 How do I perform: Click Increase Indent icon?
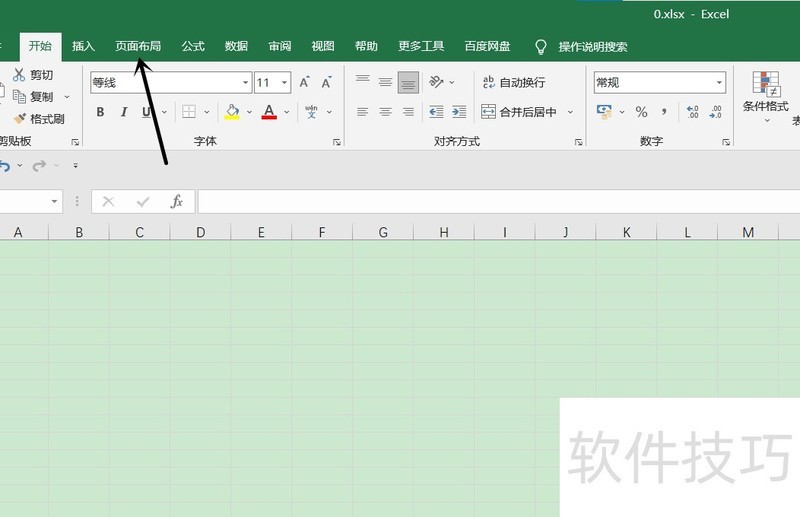(x=459, y=112)
